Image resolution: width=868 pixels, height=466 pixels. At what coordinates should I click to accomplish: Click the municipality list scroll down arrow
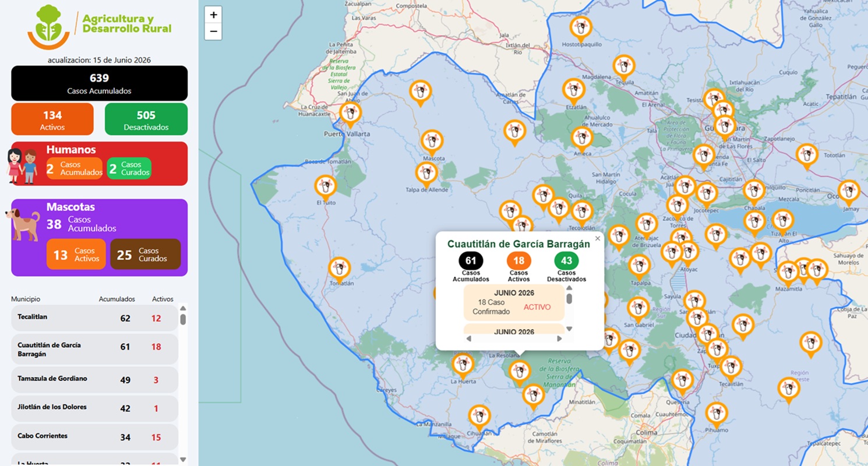(x=183, y=460)
